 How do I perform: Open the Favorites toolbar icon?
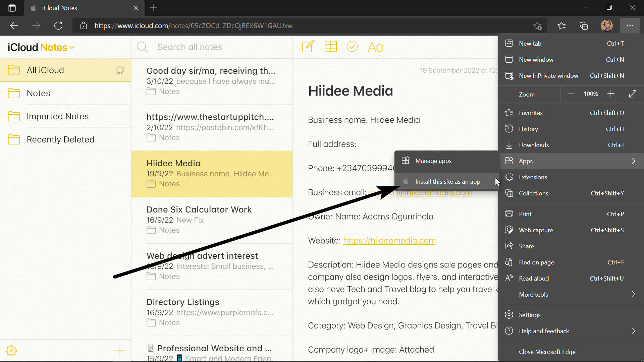pos(561,25)
